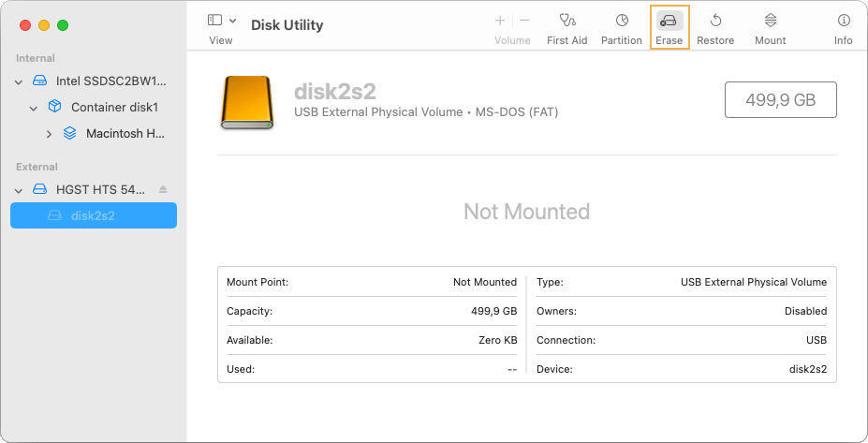Run First Aid on the disk

[x=566, y=28]
